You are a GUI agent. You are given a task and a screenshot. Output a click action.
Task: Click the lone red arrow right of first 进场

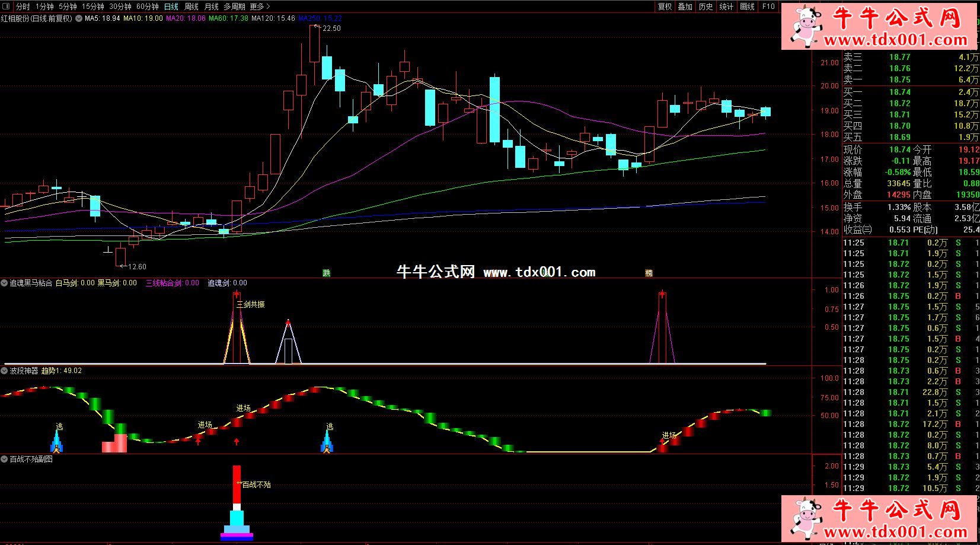point(237,441)
